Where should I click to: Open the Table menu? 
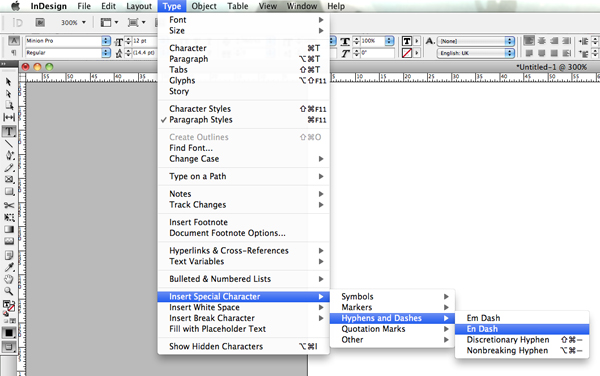click(x=238, y=6)
